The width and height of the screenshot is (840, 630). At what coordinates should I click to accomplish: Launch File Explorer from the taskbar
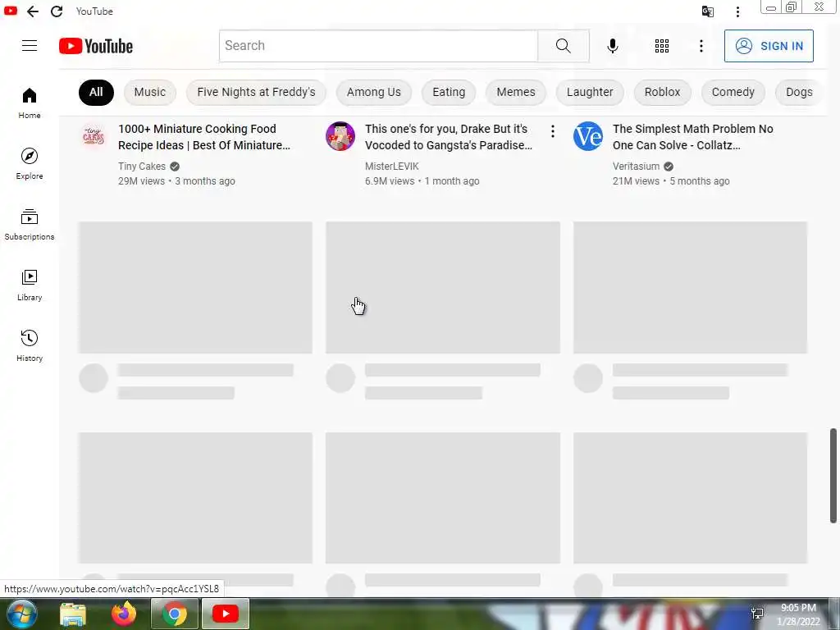point(73,614)
